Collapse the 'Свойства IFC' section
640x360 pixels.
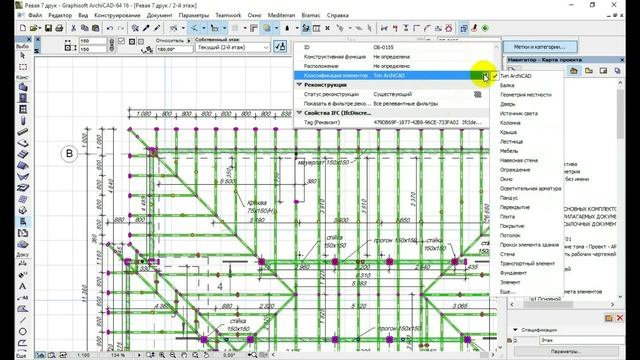tap(299, 113)
